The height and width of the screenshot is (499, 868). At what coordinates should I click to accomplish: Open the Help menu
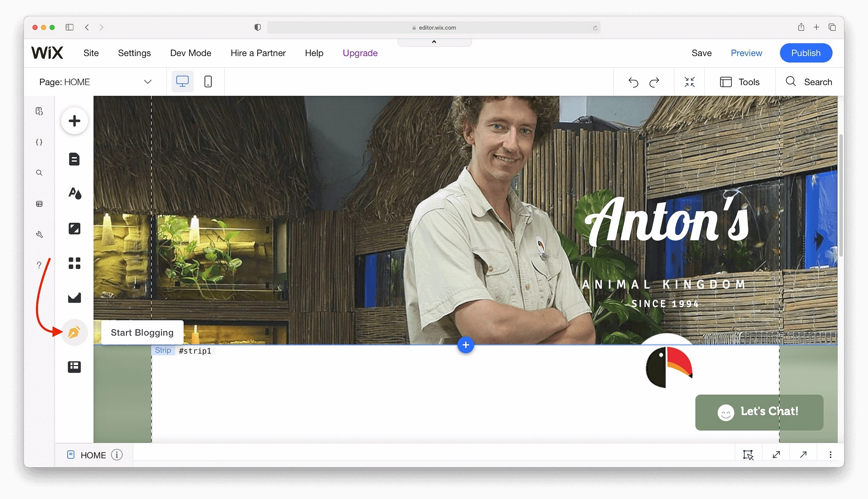(x=314, y=53)
